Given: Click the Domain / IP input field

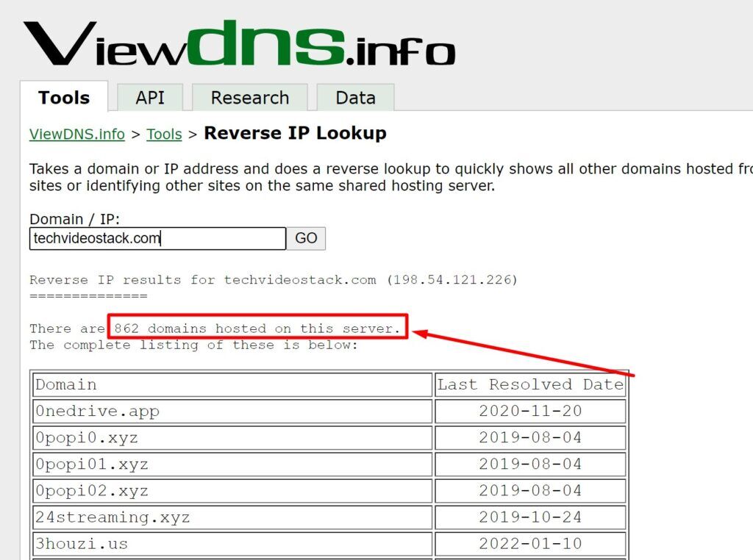Looking at the screenshot, I should tap(157, 239).
